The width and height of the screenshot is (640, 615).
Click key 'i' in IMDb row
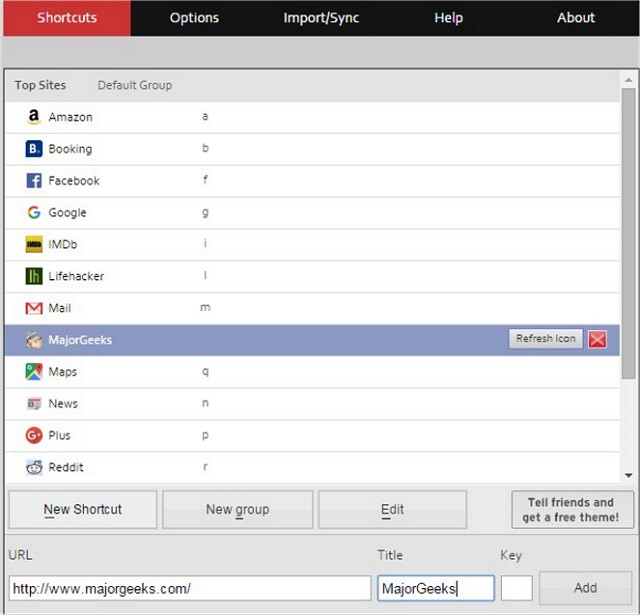[205, 244]
